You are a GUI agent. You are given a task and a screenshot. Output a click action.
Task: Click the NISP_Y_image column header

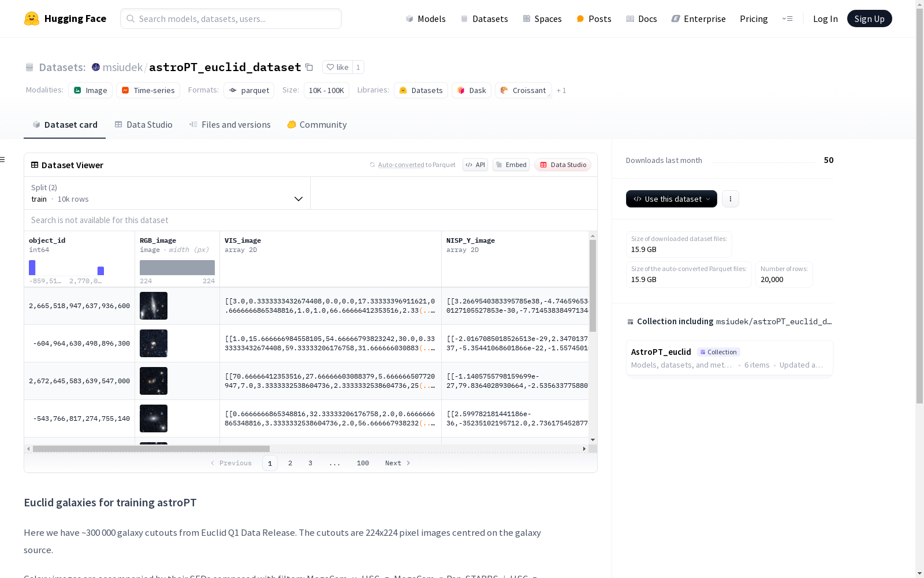coord(471,240)
